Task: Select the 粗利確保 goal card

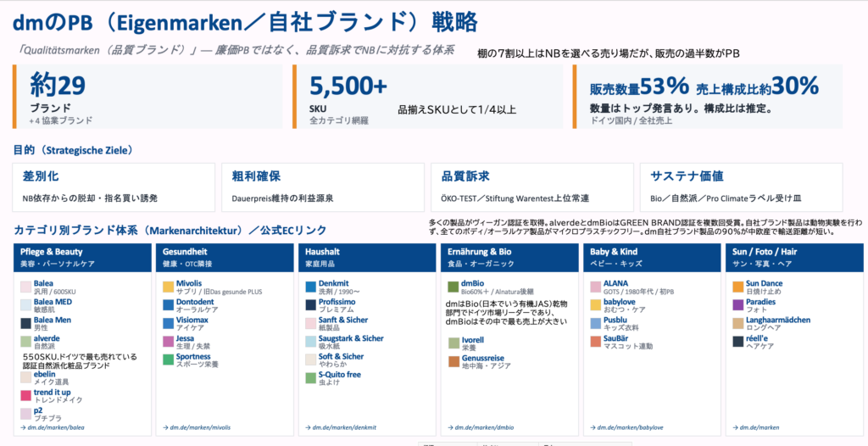Action: [x=323, y=187]
